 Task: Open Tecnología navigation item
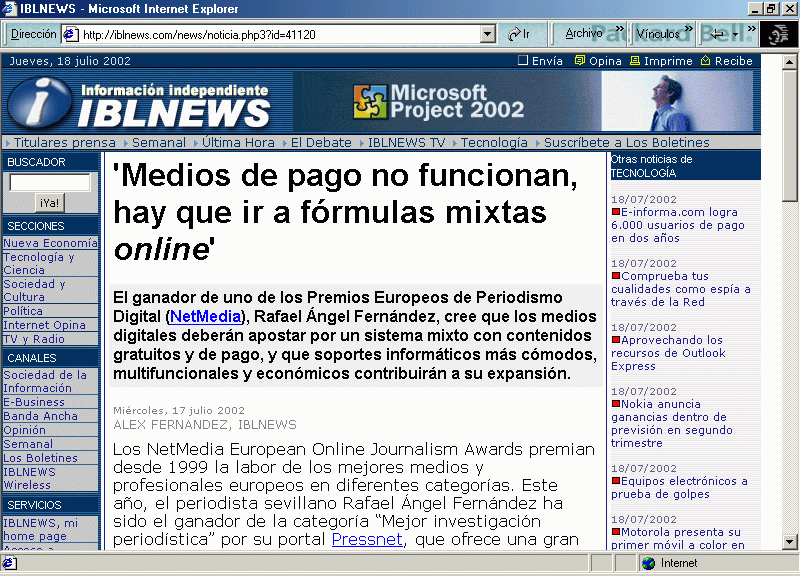click(x=494, y=142)
